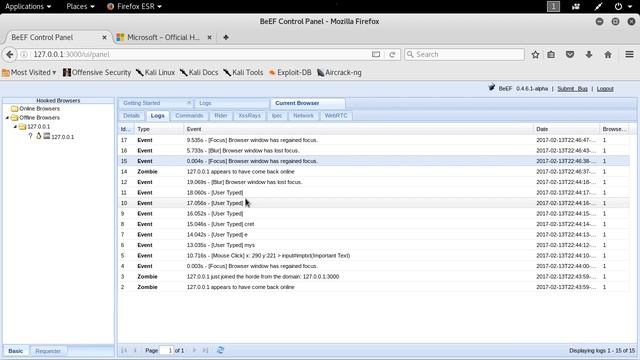Open the Aircrack-ng bookmark
The height and width of the screenshot is (360, 640).
(339, 72)
